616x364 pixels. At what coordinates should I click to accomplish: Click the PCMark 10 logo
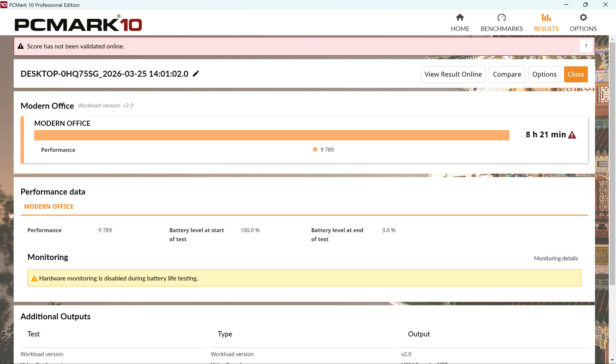[78, 23]
